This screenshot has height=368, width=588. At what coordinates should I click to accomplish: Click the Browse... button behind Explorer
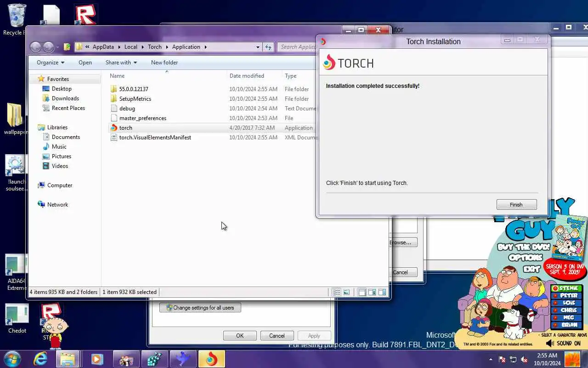click(x=403, y=242)
